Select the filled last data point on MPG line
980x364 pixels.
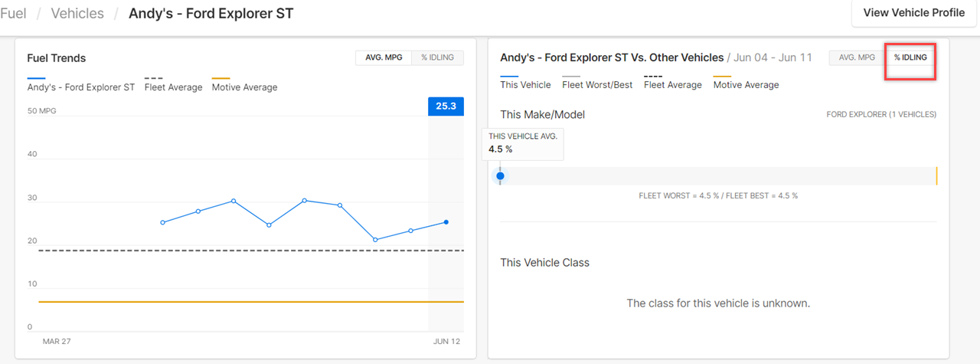pyautogui.click(x=446, y=222)
